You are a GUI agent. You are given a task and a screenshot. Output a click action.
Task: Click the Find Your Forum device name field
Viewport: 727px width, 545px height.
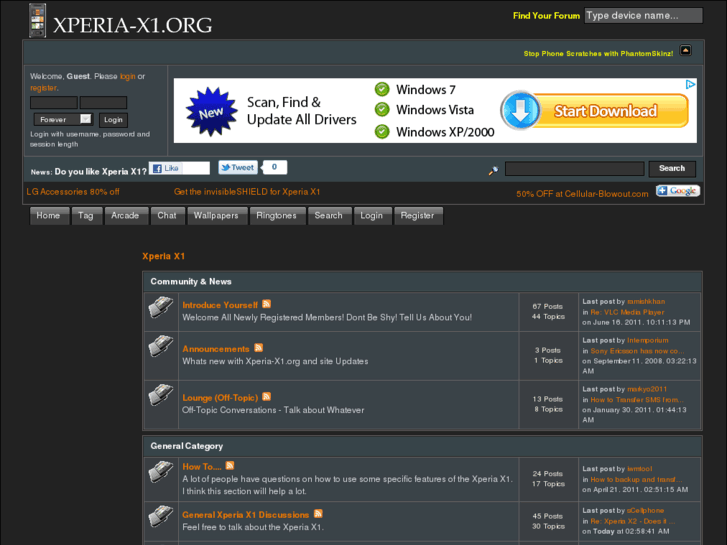tap(643, 15)
